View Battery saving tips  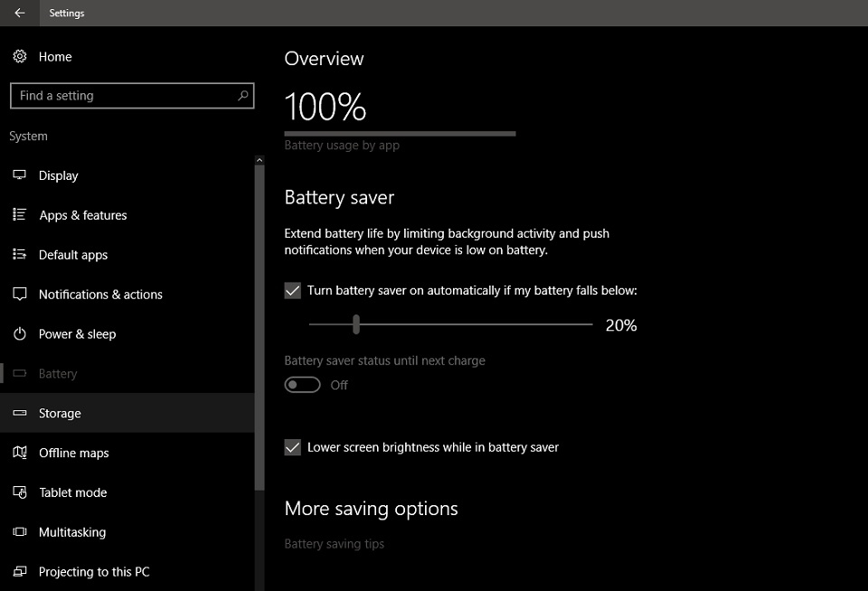pyautogui.click(x=334, y=543)
